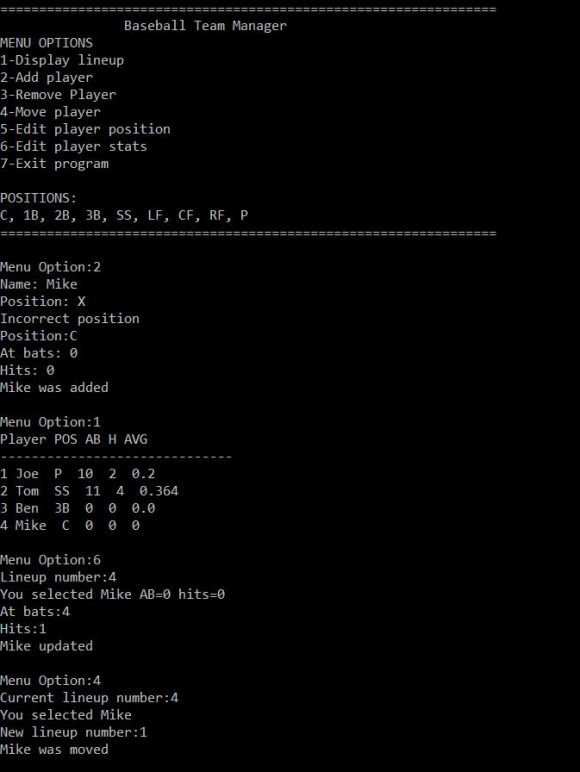Click the '6-Edit player stats' menu line
The image size is (580, 772).
[x=73, y=147]
